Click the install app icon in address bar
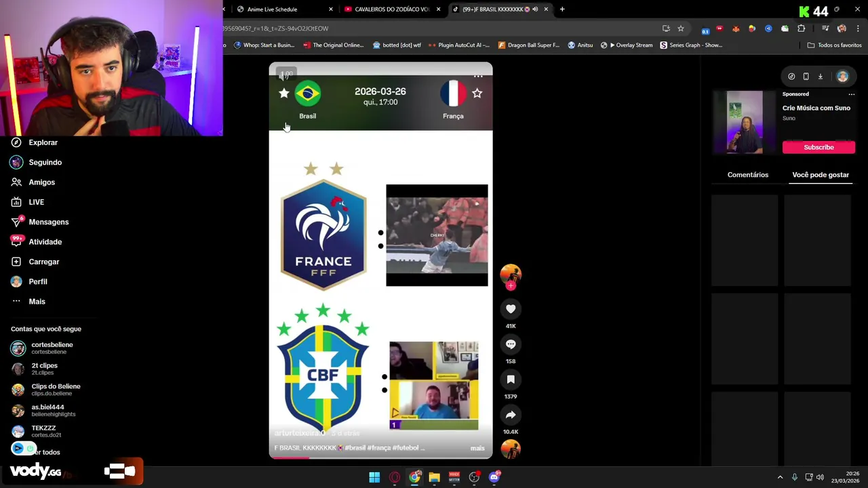Screen dimensions: 868x488 666,28
